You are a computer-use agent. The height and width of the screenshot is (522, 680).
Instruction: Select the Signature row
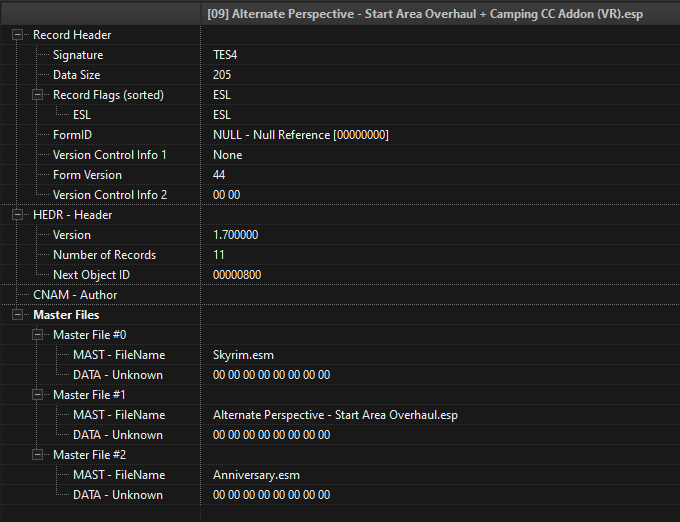click(x=340, y=55)
